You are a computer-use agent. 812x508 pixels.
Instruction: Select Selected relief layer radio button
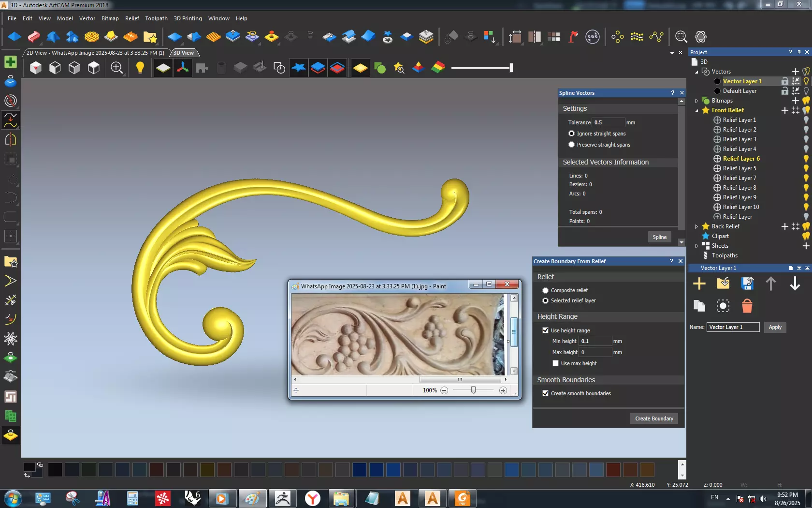point(545,300)
